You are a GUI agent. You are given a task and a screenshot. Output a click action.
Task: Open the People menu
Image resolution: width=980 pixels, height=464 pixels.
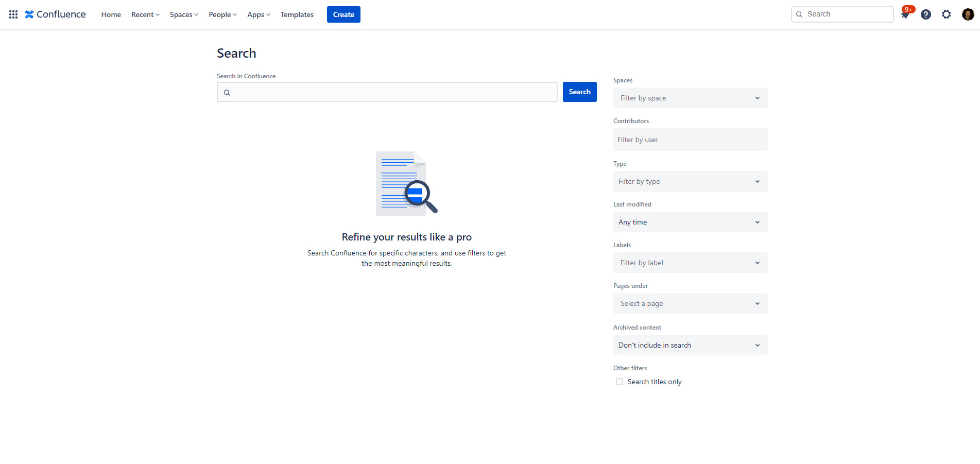[x=222, y=14]
